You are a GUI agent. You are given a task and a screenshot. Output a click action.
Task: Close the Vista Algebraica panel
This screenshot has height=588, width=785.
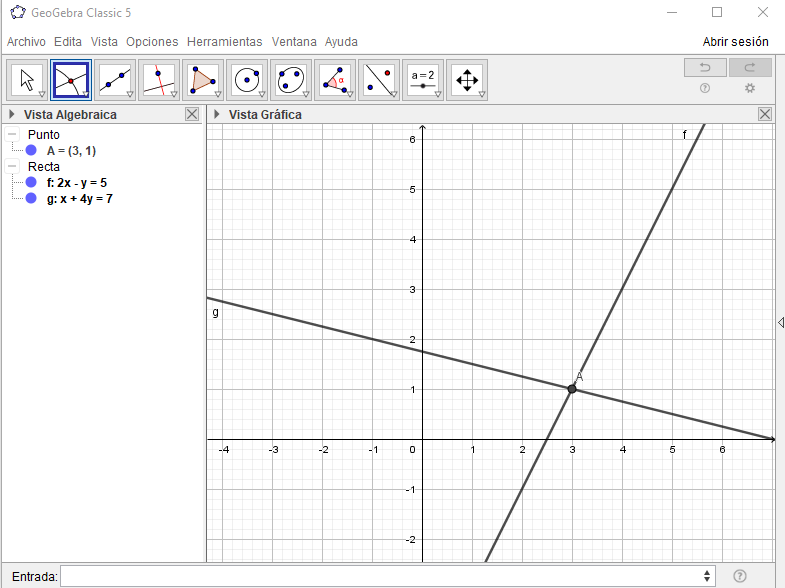coord(192,114)
